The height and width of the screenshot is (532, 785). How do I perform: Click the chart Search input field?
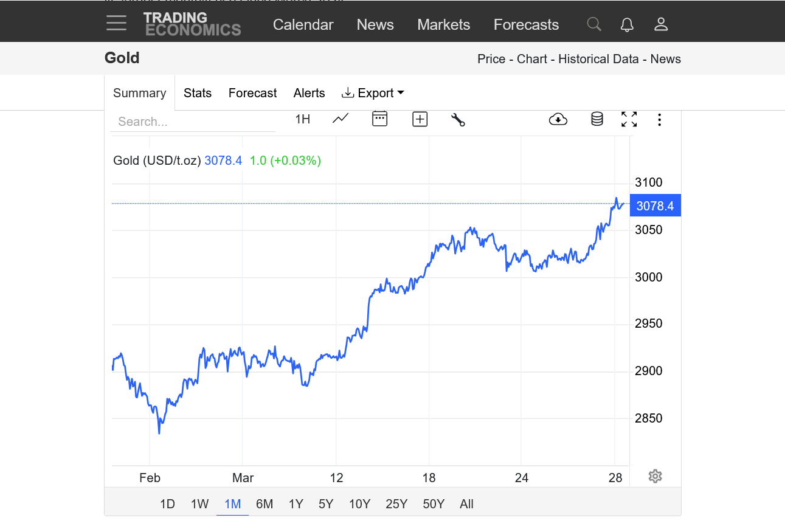pyautogui.click(x=192, y=122)
